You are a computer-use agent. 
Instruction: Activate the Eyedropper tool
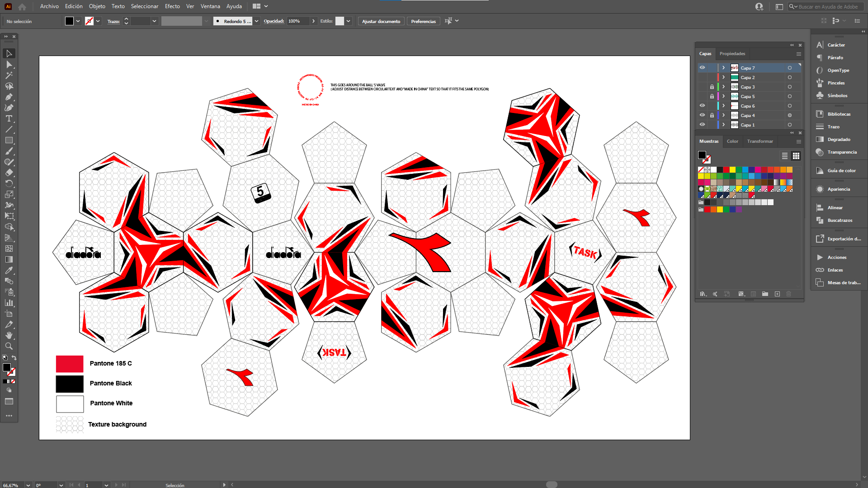9,270
